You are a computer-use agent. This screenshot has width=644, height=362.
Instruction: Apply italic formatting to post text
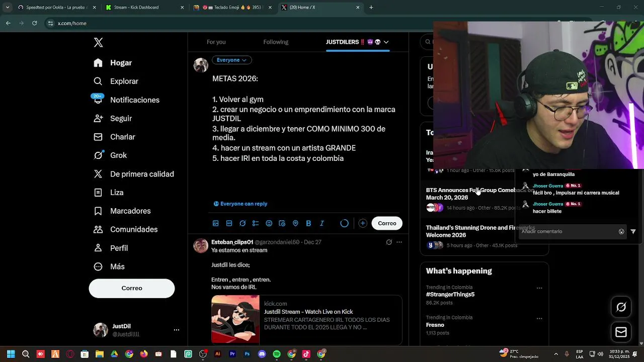322,223
